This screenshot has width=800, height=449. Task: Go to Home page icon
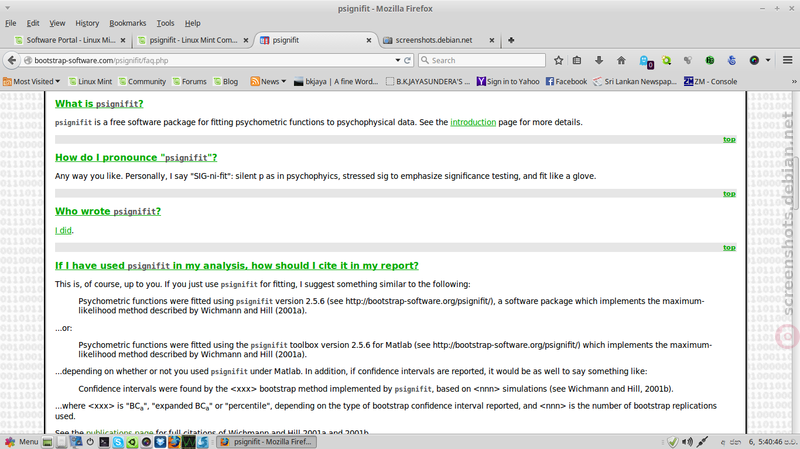click(x=621, y=60)
